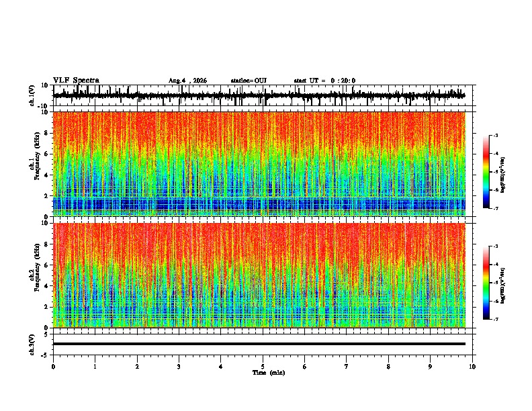532x411 pixels.
Task: Click the 'start UT = 0 :20: 0' label
Action: [324, 81]
